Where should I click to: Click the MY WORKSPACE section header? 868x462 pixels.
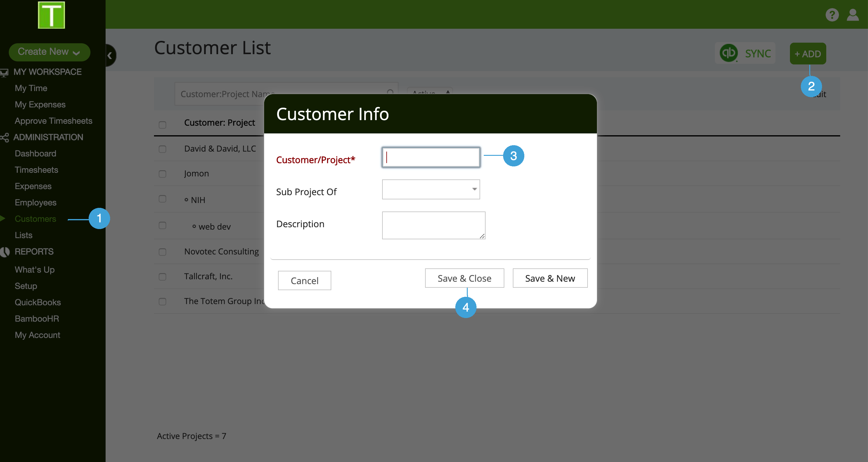click(x=47, y=72)
